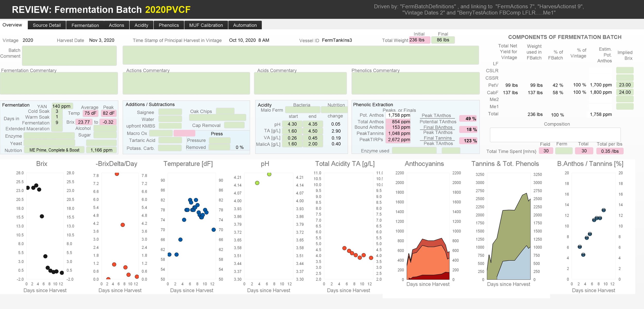The image size is (644, 309).
Task: Click the Peak Temp 82 dF value
Action: 109,113
